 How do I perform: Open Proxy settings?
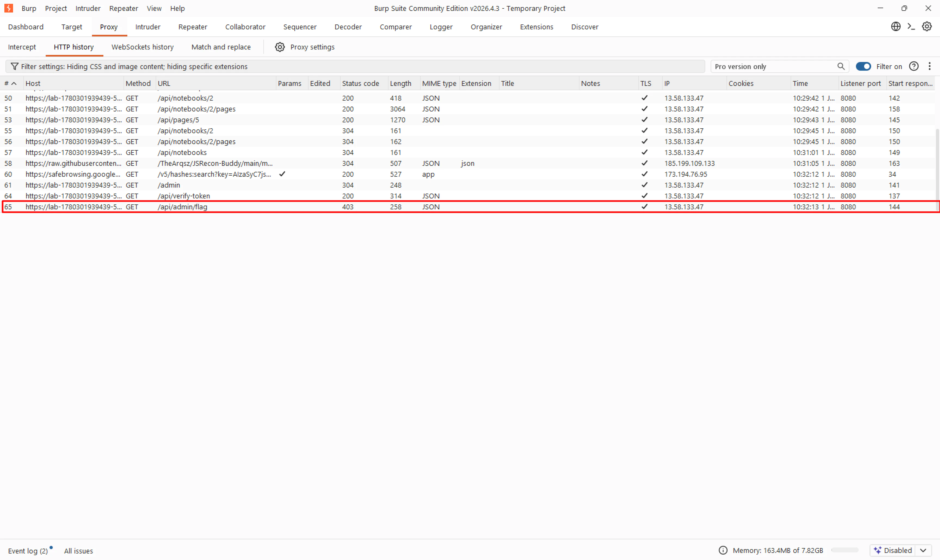click(x=312, y=47)
